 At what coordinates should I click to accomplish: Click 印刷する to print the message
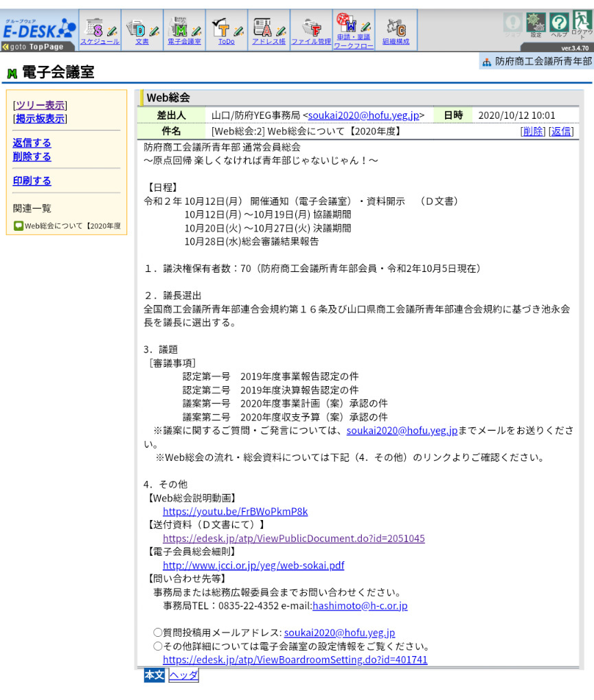click(32, 181)
